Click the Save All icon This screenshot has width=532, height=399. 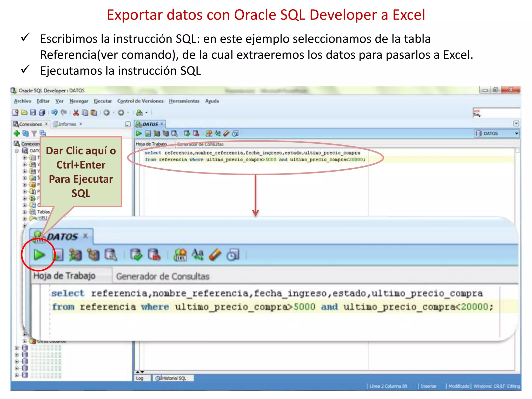coord(42,112)
